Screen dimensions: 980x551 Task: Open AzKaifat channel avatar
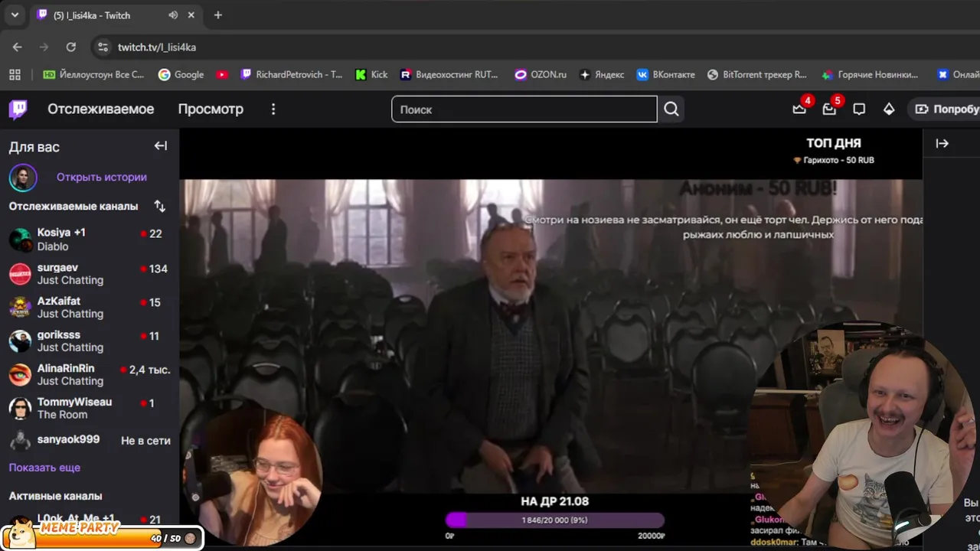(x=20, y=307)
